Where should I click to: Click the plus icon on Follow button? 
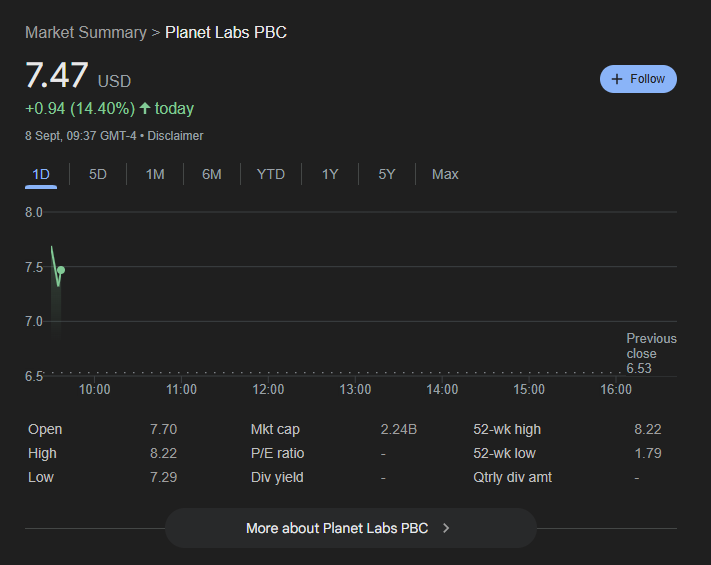click(x=617, y=79)
